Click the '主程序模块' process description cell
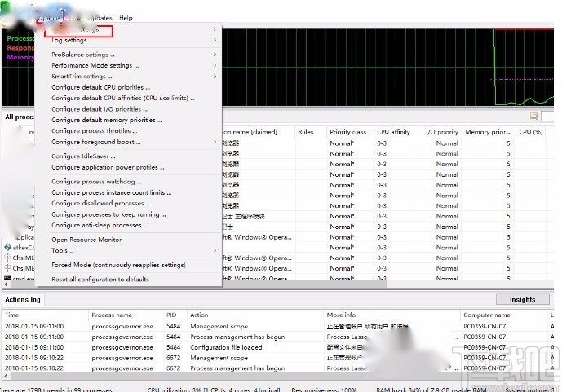Image resolution: width=562 pixels, height=392 pixels. [x=250, y=216]
